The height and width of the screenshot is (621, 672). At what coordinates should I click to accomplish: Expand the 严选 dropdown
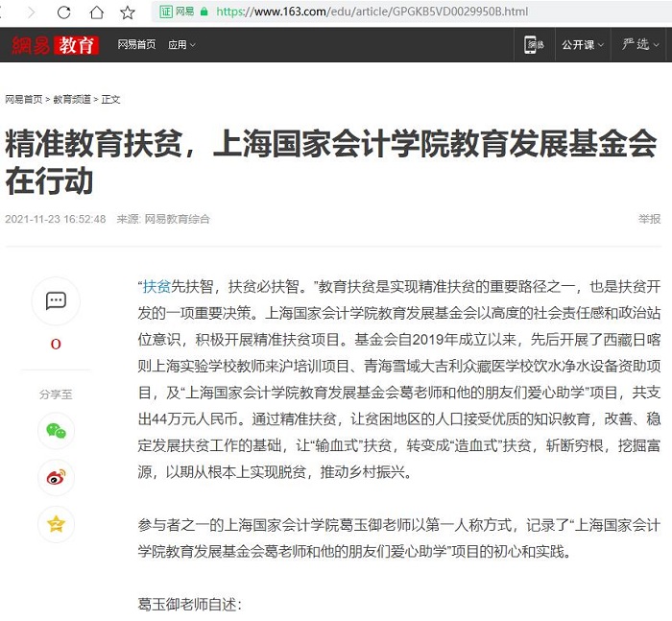pos(638,45)
